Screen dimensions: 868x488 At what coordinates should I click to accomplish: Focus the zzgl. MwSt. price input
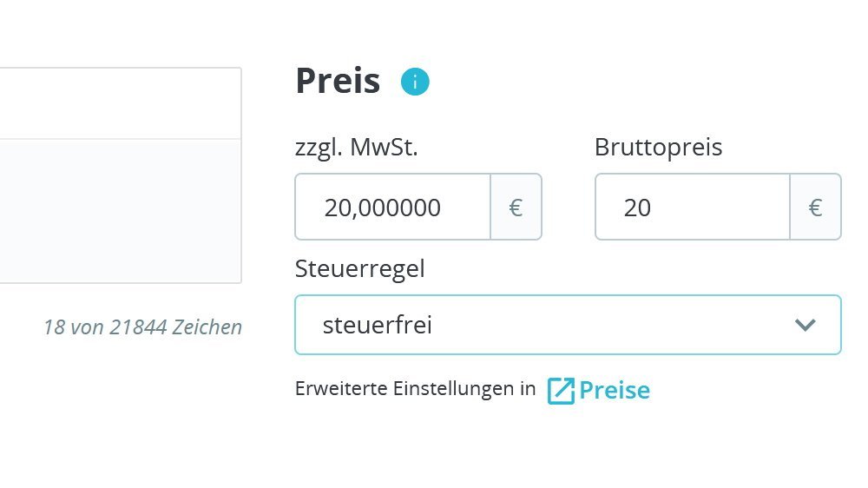(x=393, y=208)
